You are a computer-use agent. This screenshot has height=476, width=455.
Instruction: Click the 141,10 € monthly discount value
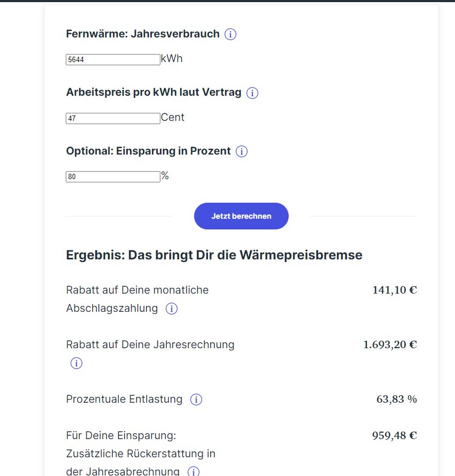395,290
